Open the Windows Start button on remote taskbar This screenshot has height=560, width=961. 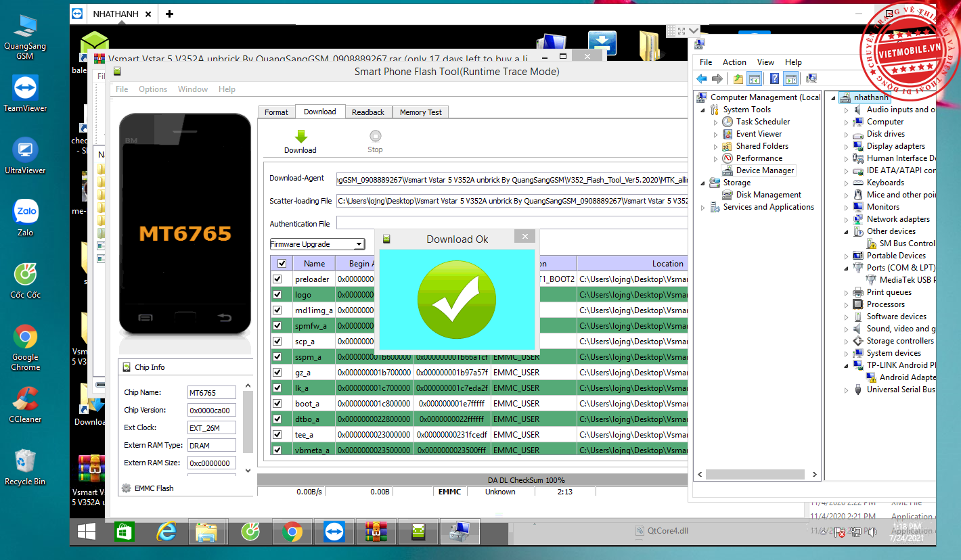coord(87,532)
